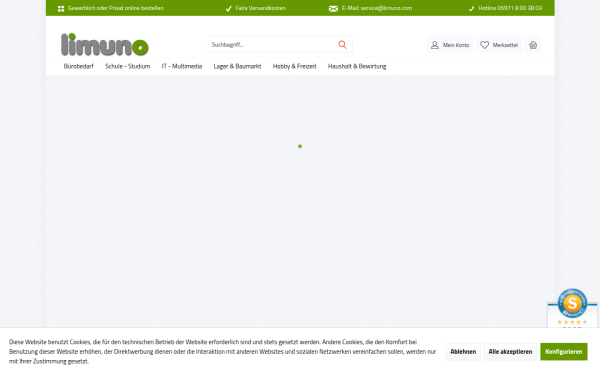Open the IT - Multimedia menu

(x=182, y=66)
